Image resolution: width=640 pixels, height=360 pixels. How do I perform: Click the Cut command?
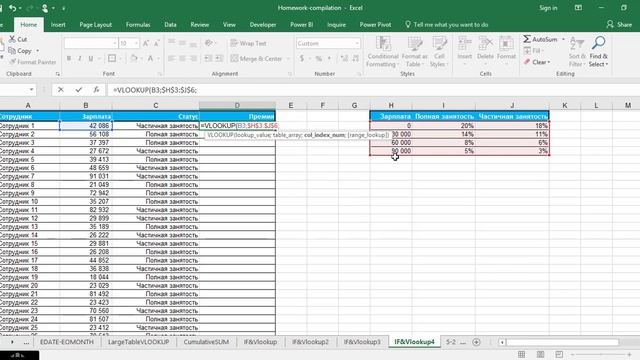(x=18, y=39)
